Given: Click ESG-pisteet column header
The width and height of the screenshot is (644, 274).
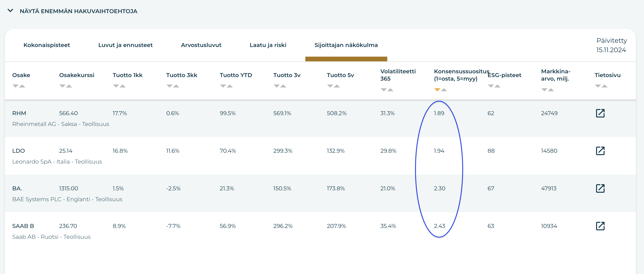Looking at the screenshot, I should tap(504, 75).
